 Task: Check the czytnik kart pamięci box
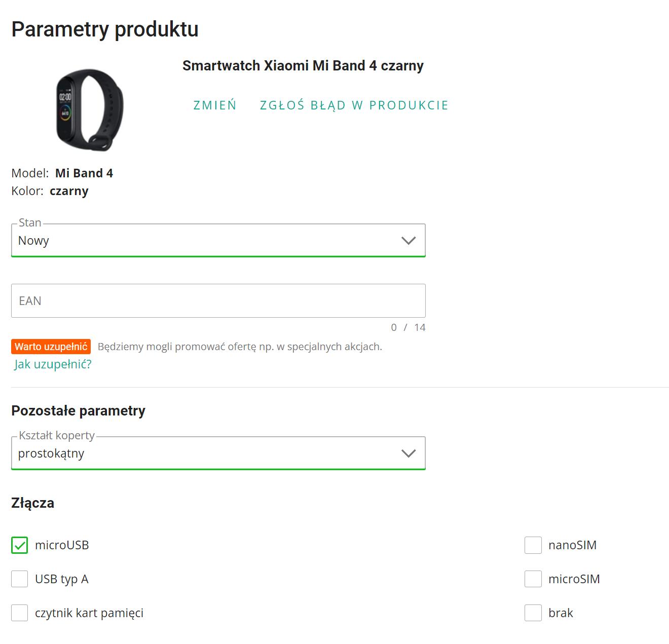(20, 613)
